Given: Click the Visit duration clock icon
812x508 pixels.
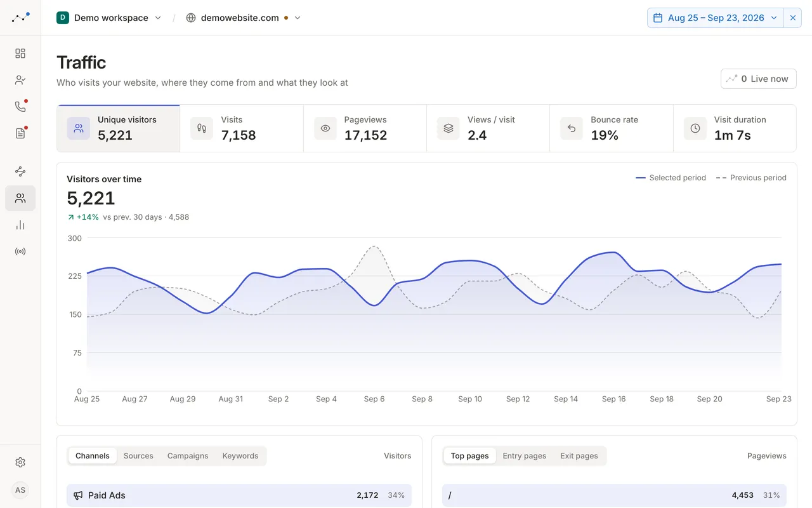Looking at the screenshot, I should 695,128.
